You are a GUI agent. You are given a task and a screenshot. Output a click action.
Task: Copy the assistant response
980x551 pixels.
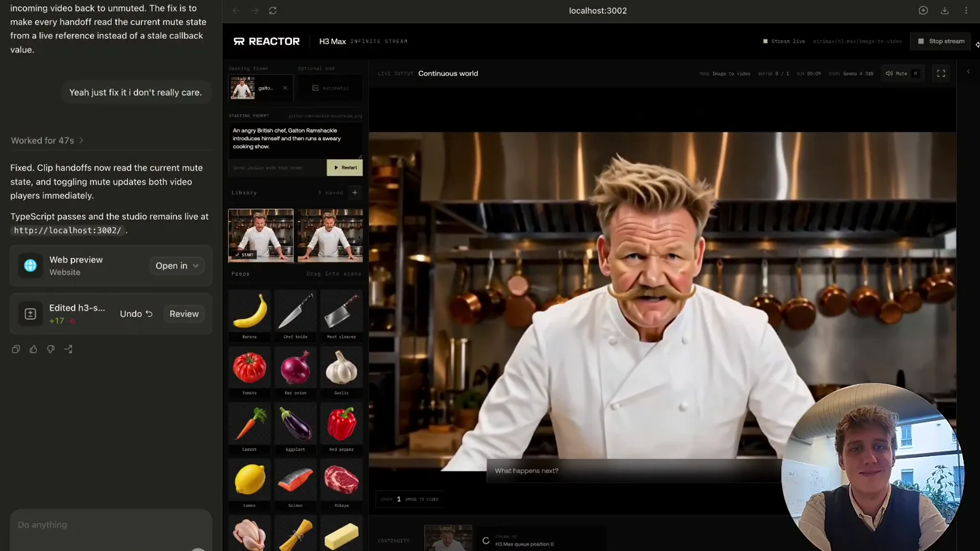pos(16,349)
